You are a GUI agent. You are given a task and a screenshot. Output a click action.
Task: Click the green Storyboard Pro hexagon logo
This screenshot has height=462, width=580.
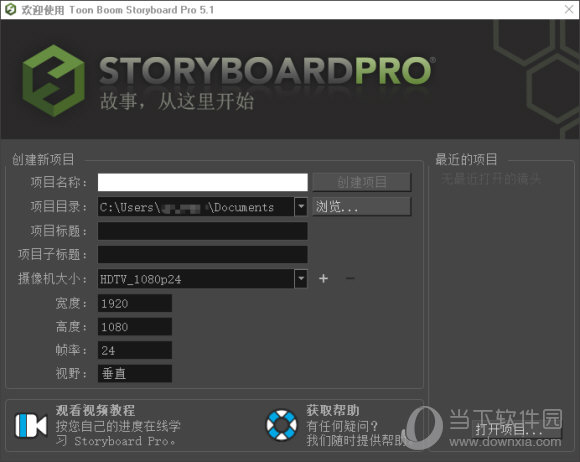tap(53, 81)
